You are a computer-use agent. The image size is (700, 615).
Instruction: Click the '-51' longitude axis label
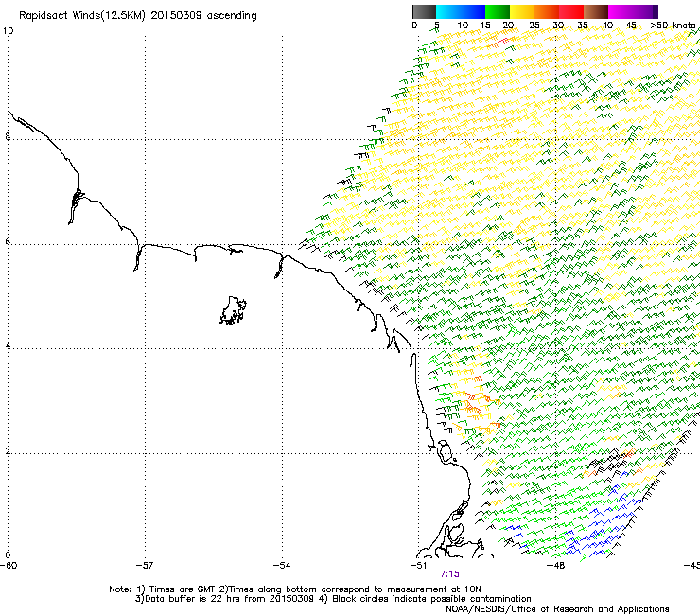(418, 566)
